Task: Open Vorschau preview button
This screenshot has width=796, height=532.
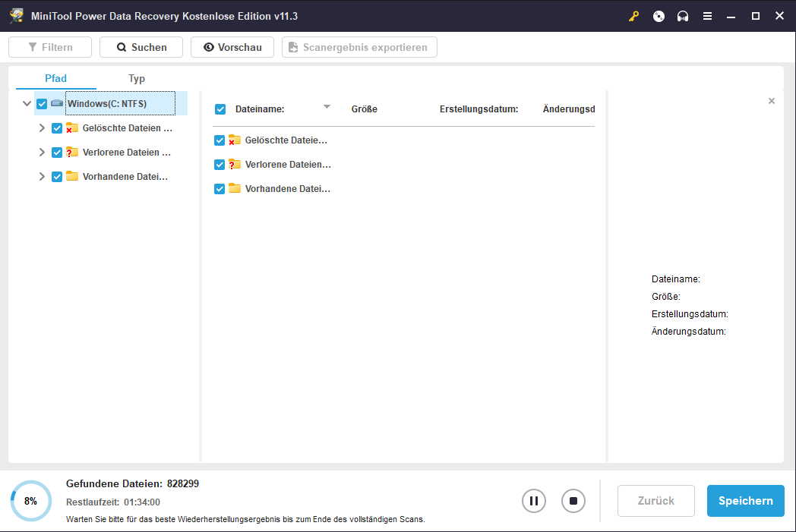Action: pos(232,47)
